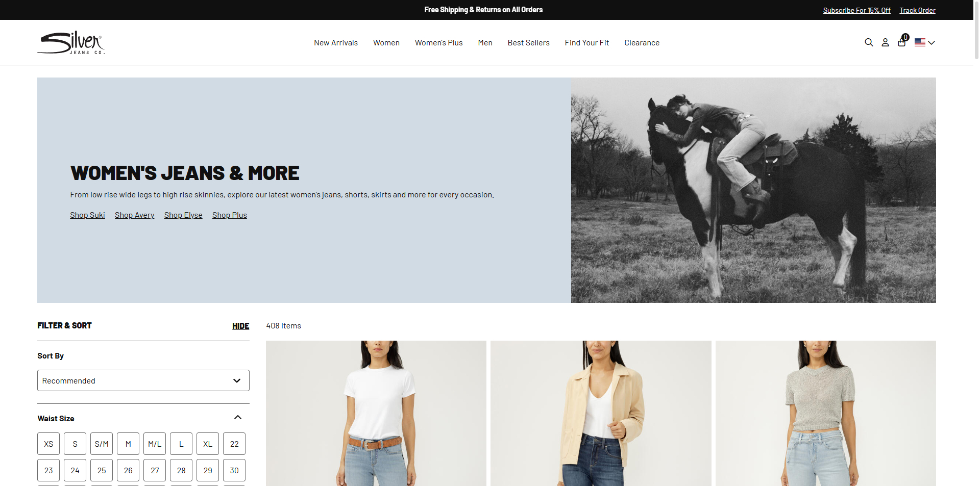Open the Recommended sort dropdown
The width and height of the screenshot is (980, 486).
click(143, 380)
